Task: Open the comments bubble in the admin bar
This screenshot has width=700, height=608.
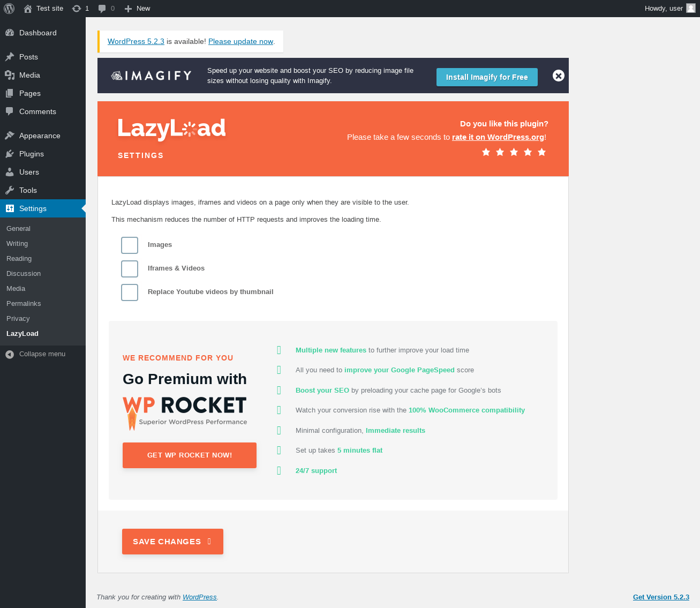Action: pyautogui.click(x=102, y=9)
